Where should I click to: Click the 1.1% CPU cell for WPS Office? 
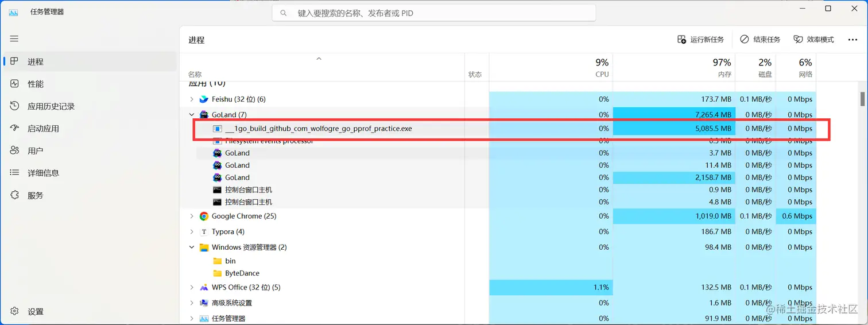[551, 288]
